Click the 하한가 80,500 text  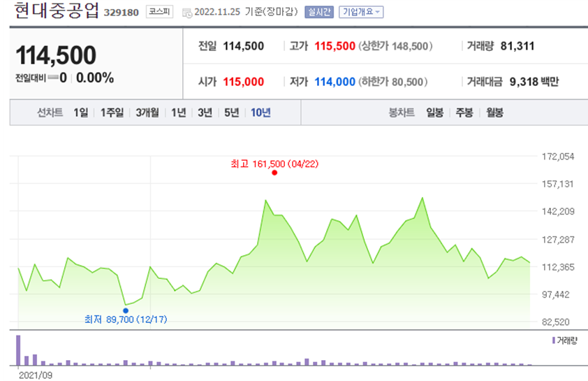coord(393,82)
